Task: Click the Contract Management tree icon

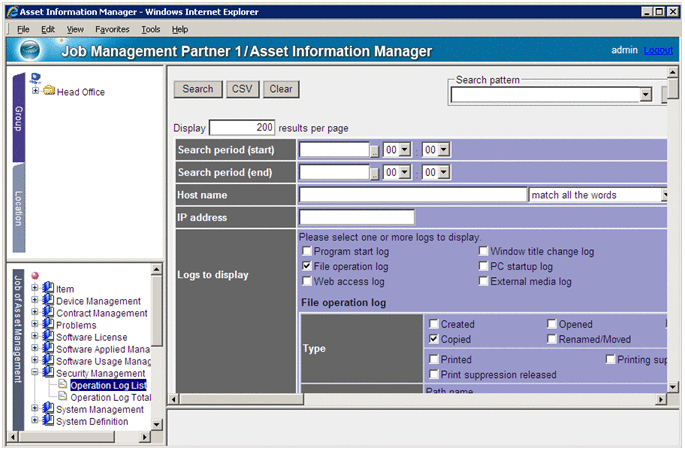Action: (48, 313)
